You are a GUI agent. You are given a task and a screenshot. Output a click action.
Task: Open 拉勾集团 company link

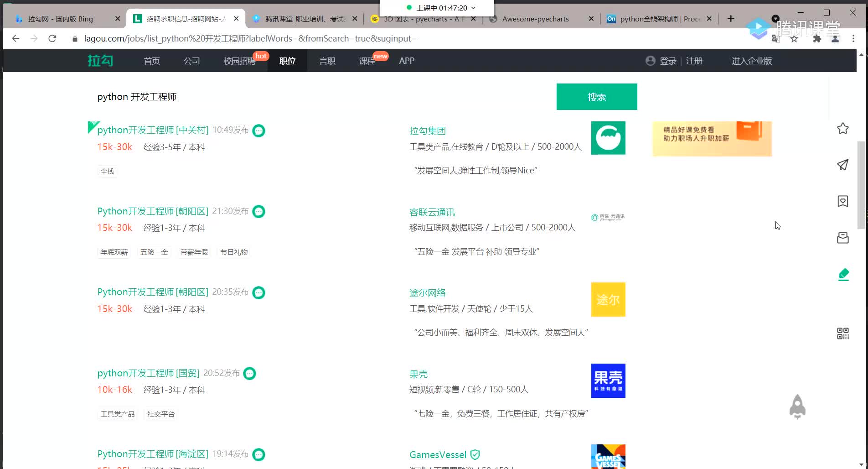pos(428,131)
